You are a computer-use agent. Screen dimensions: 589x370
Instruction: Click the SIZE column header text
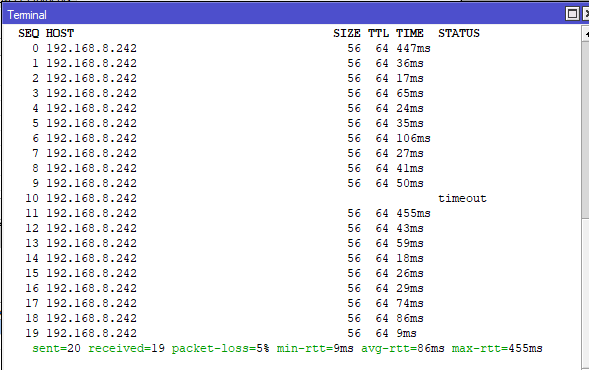[x=347, y=33]
